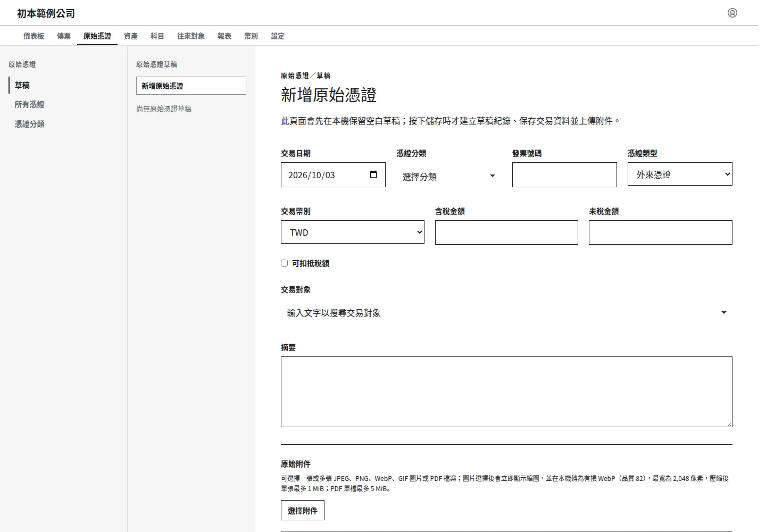Click the 初本範例公司 company name

pyautogui.click(x=46, y=13)
